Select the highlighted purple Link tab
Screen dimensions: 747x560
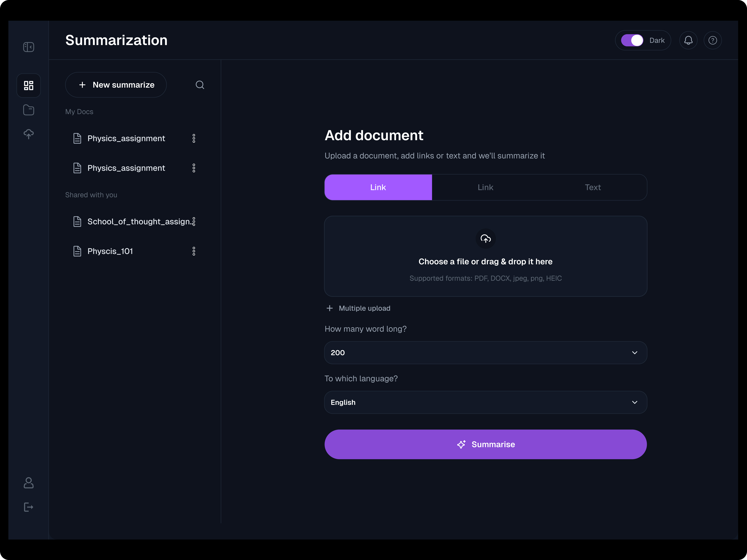pyautogui.click(x=378, y=187)
